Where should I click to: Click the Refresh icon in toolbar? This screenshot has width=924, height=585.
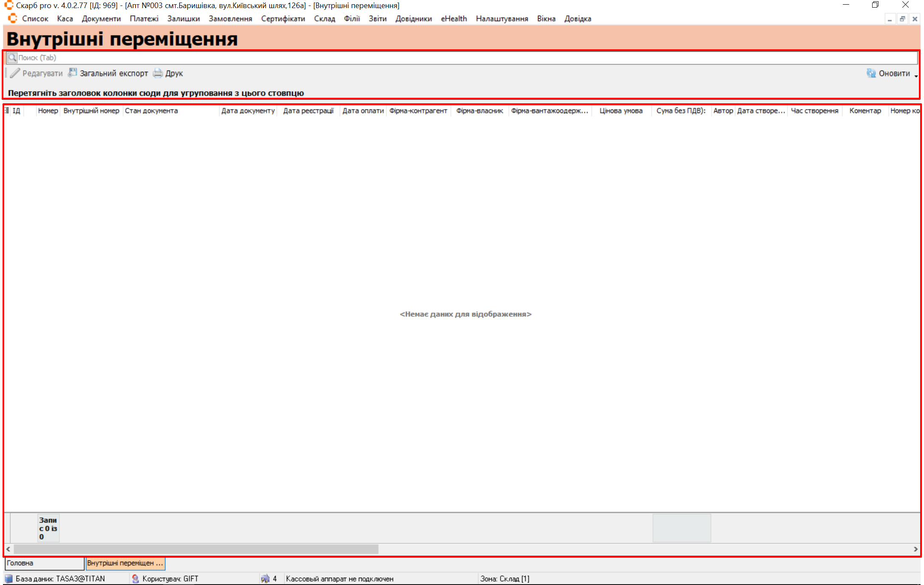click(x=871, y=73)
